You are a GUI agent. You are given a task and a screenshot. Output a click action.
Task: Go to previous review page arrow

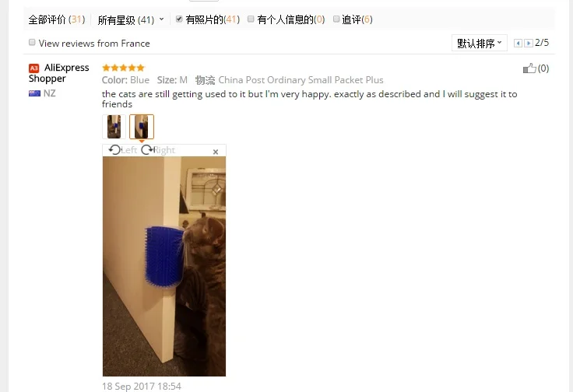pos(518,44)
